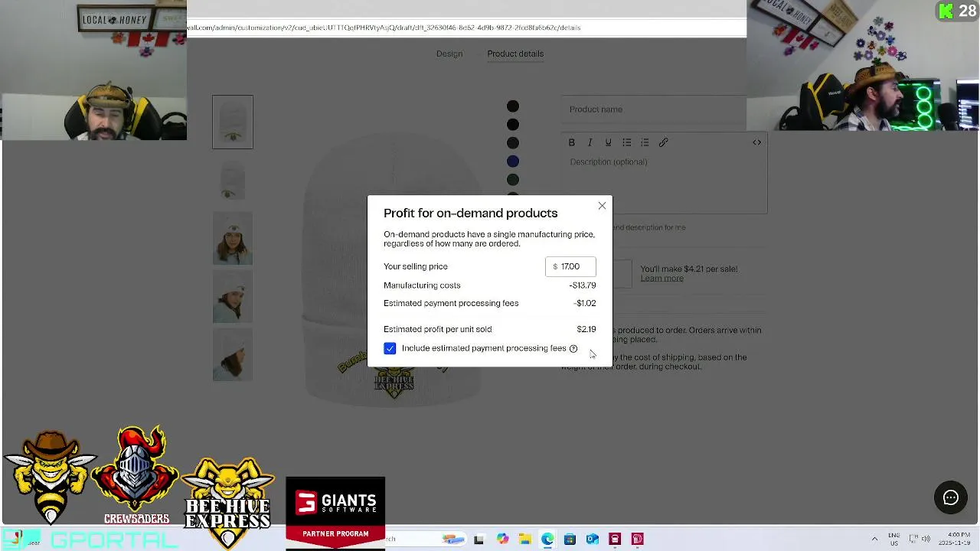980x551 pixels.
Task: Switch to Microsoft Edge in the taskbar
Action: click(547, 540)
